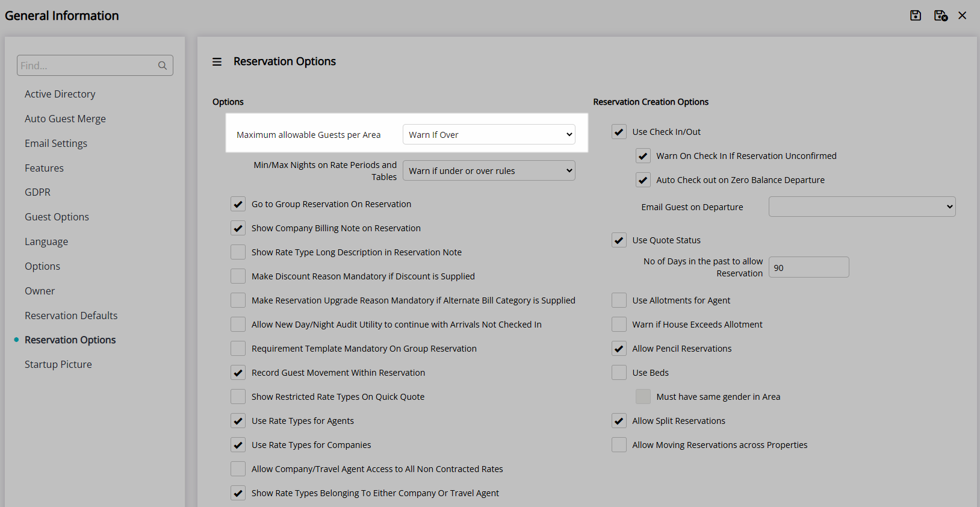Image resolution: width=980 pixels, height=507 pixels.
Task: Toggle the hamburger menu beside Reservation Options
Action: point(217,61)
